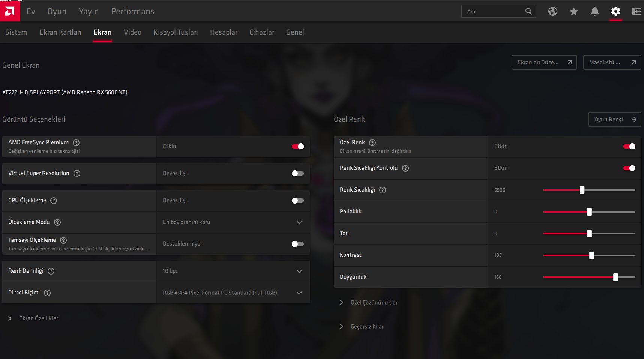Disable Özel Renk switch
Screen dimensions: 644x359
629,146
